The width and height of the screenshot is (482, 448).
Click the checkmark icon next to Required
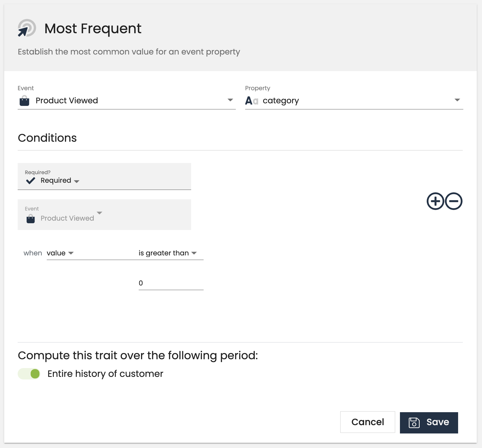[31, 181]
